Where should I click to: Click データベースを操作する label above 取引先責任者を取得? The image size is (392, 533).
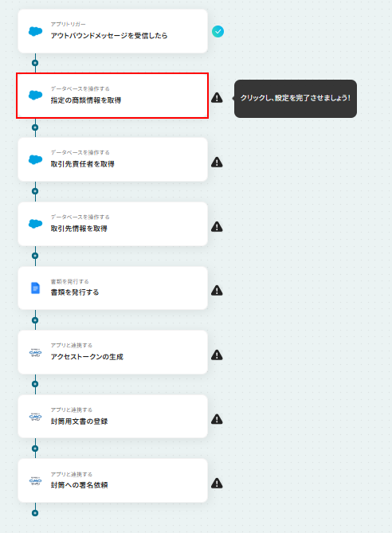tap(80, 152)
